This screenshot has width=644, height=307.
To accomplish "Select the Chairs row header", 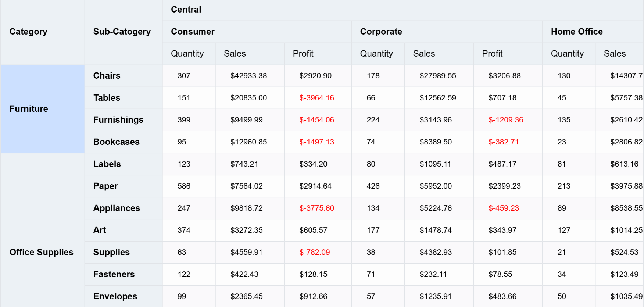I will [x=107, y=76].
